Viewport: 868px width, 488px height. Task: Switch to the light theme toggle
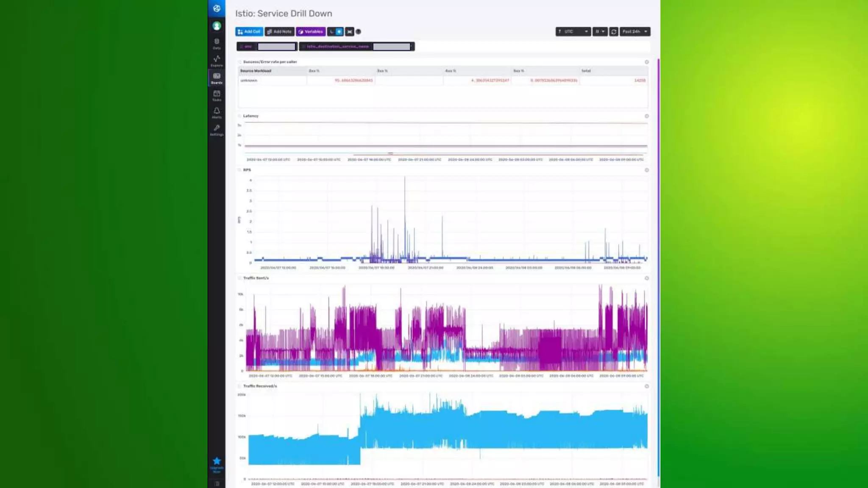339,32
